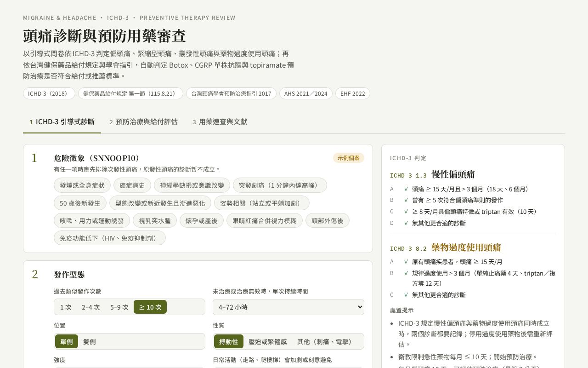Click the 處置提示 label
This screenshot has width=588, height=368.
point(402,310)
